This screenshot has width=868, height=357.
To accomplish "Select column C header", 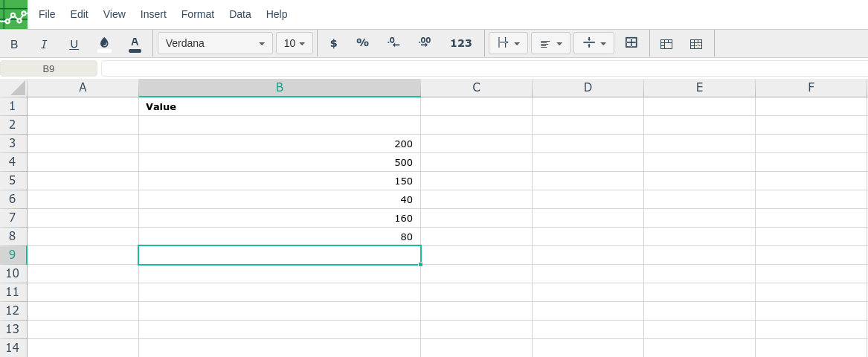I will tap(476, 88).
